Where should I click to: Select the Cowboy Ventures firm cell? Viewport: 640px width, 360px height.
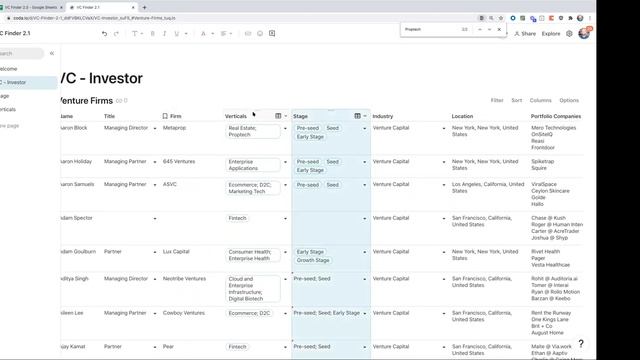click(x=192, y=323)
